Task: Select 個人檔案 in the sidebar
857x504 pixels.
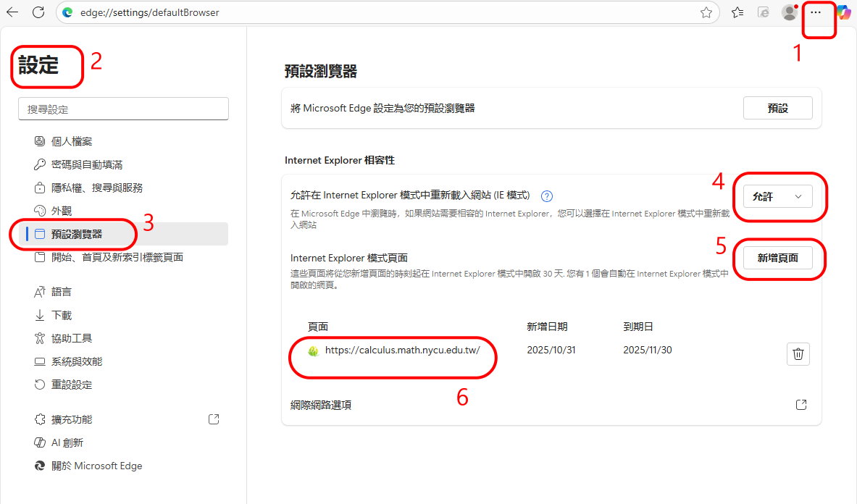Action: click(72, 141)
